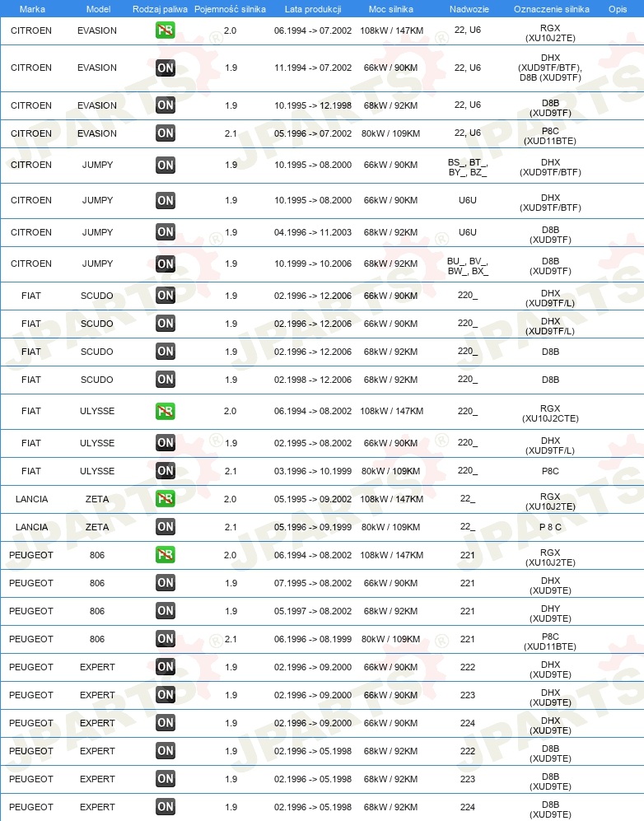Click the ON diesel icon for Lancia Zeta 2.1
This screenshot has width=644, height=821.
pyautogui.click(x=166, y=527)
